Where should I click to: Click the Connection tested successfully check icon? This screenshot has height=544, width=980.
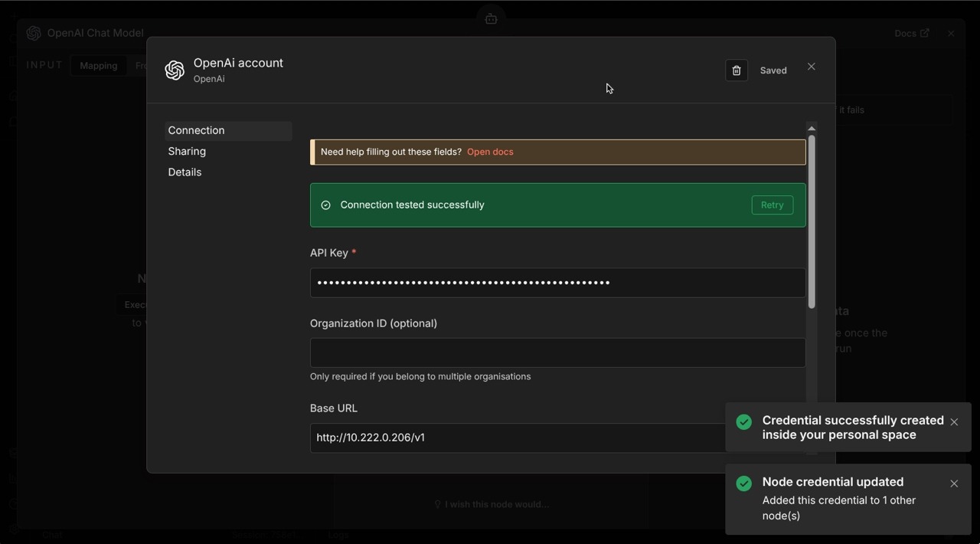[325, 205]
